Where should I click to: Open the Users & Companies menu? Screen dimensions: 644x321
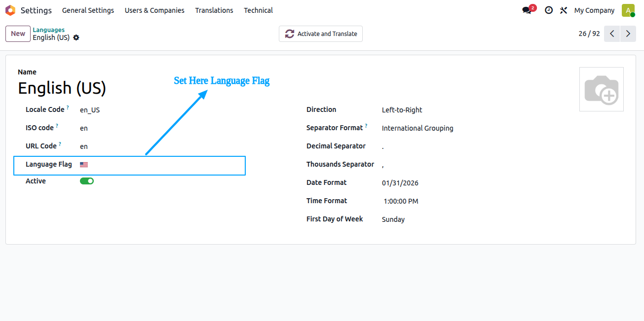point(154,10)
